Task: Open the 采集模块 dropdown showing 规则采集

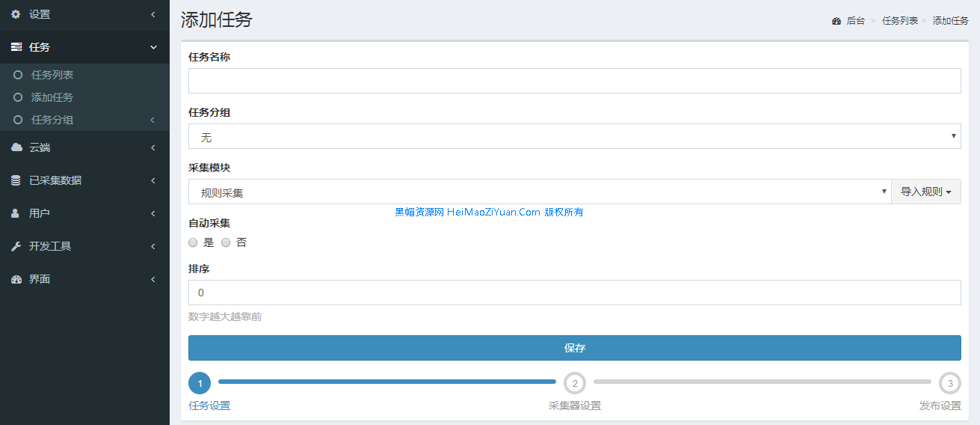Action: coord(539,192)
